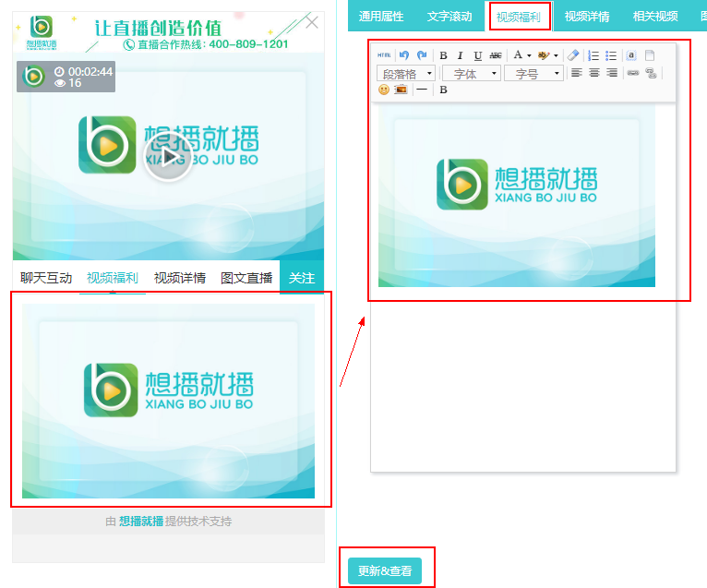Insert an image into the editor
Viewport: 707px width, 588px height.
click(x=401, y=90)
